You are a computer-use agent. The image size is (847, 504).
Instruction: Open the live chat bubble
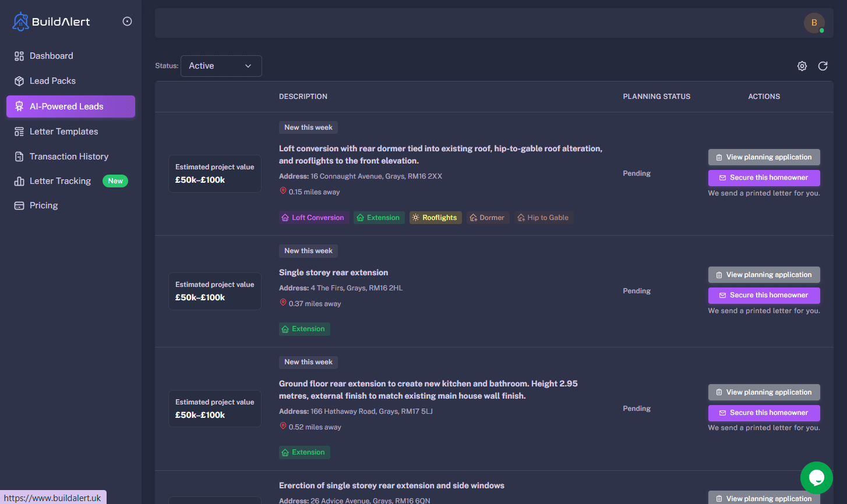point(816,478)
